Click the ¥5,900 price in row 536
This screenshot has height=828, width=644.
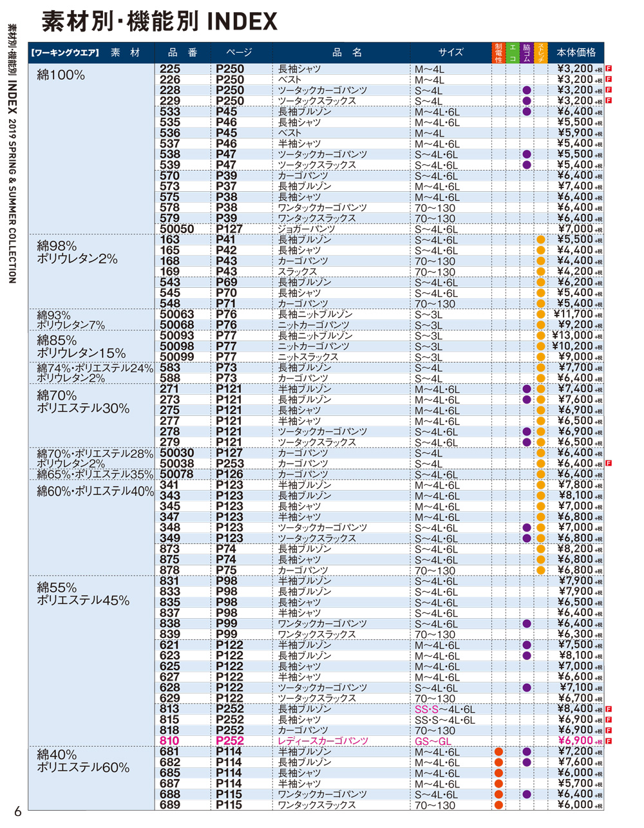[x=575, y=133]
